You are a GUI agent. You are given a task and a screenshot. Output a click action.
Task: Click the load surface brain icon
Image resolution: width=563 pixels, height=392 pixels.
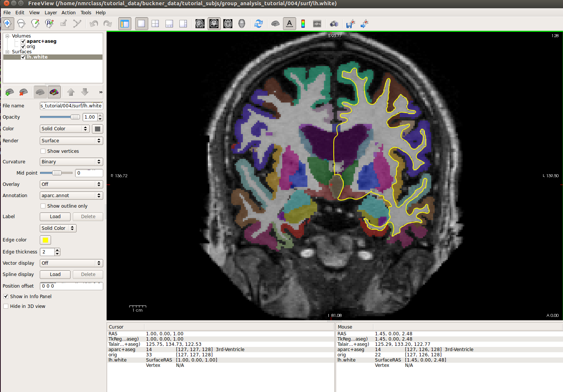point(10,92)
